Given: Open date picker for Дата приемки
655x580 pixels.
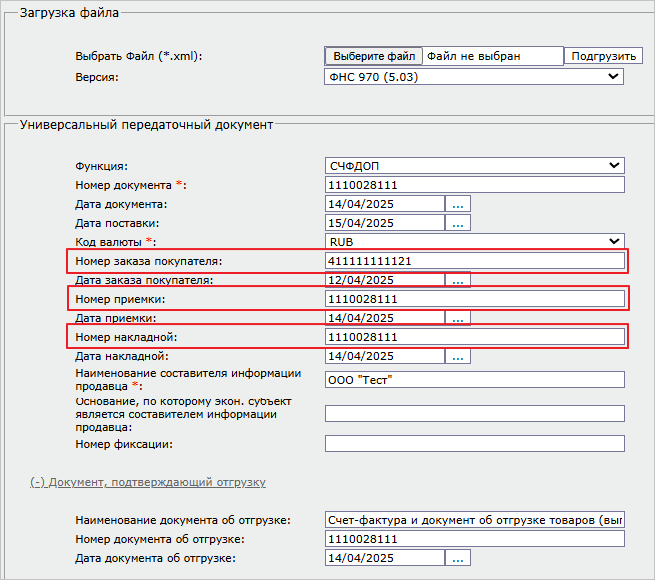Looking at the screenshot, I should (458, 318).
